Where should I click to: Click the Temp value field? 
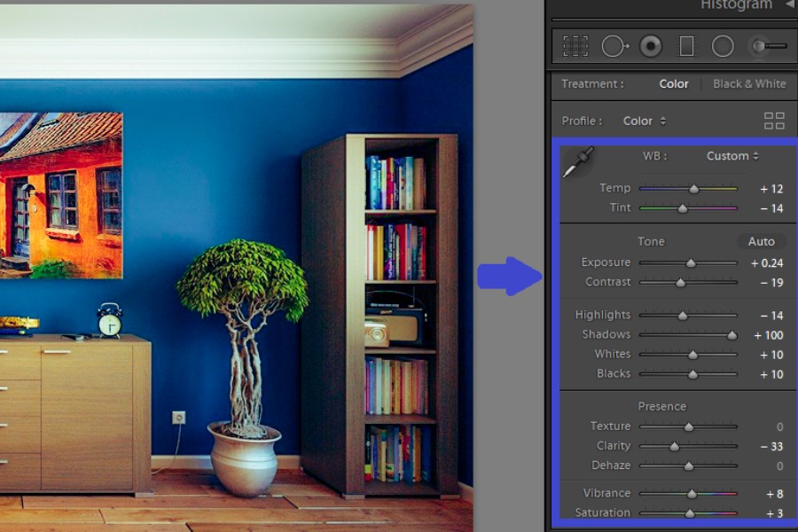tap(771, 188)
